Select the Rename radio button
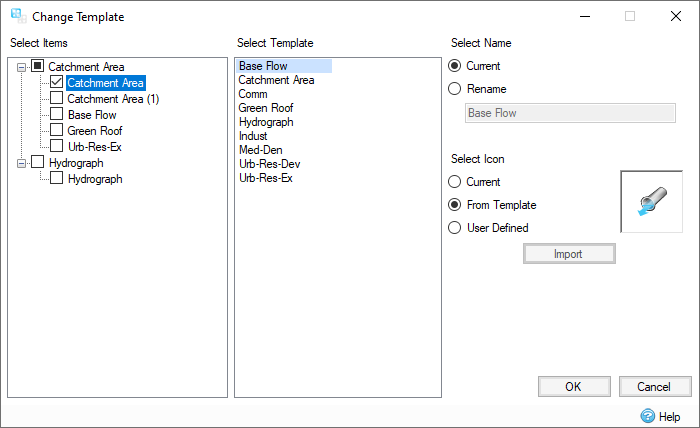Image resolution: width=700 pixels, height=428 pixels. coord(456,89)
